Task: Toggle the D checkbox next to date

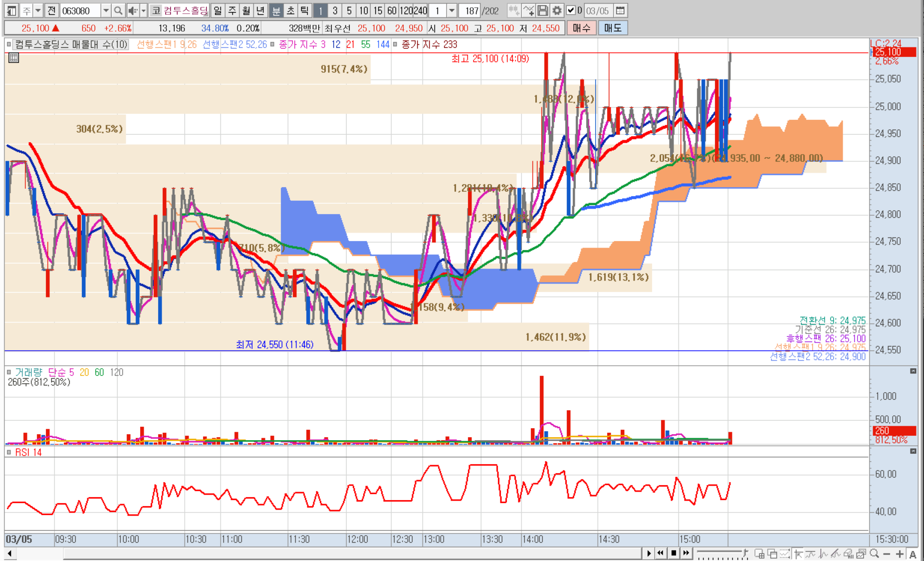Action: click(571, 10)
